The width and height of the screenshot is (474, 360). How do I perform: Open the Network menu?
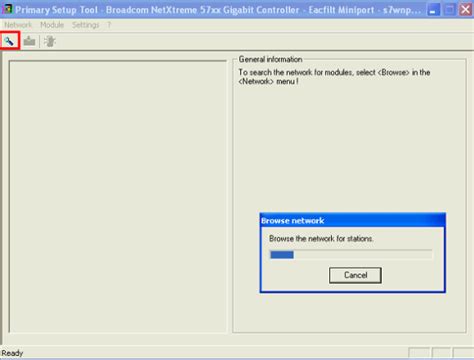click(18, 25)
